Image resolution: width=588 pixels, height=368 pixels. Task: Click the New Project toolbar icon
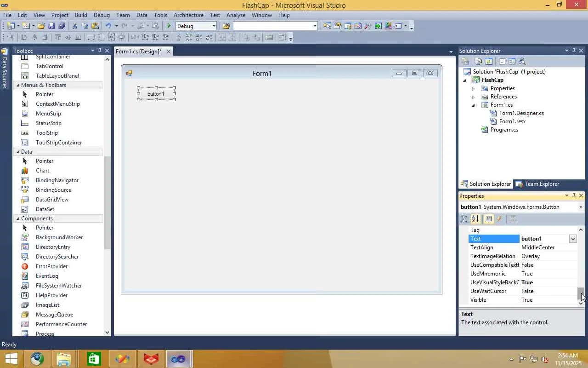(10, 26)
